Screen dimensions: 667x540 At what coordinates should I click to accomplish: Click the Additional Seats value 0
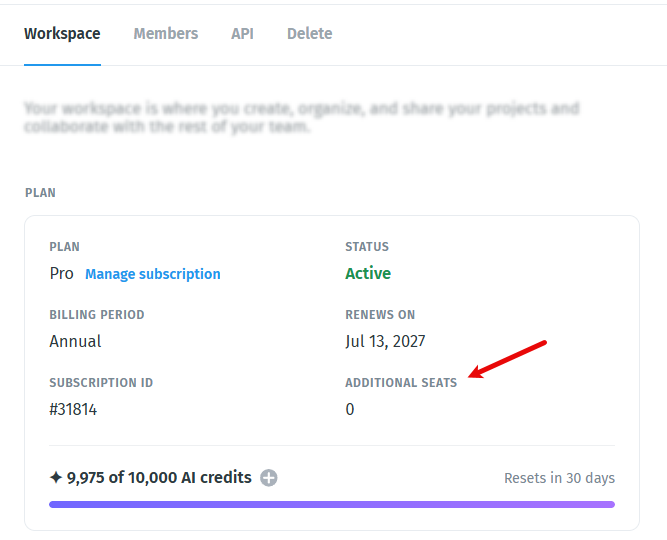350,409
